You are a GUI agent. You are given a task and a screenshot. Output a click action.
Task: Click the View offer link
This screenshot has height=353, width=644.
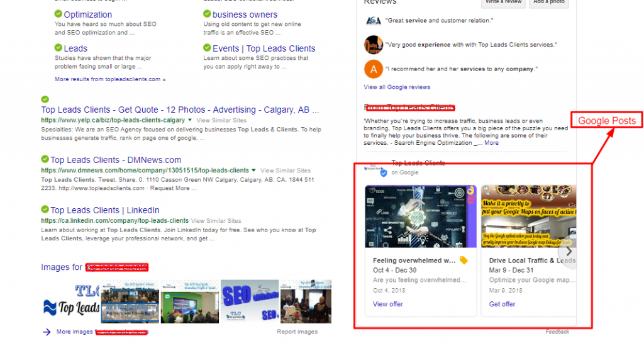pyautogui.click(x=387, y=304)
